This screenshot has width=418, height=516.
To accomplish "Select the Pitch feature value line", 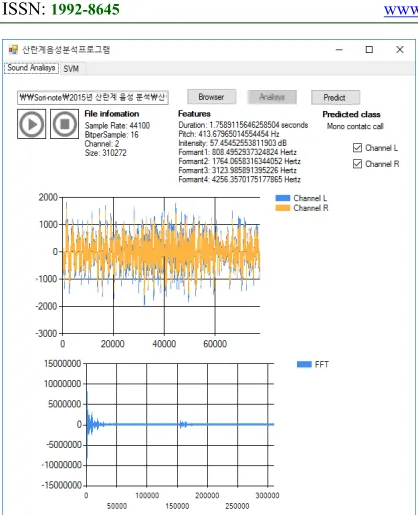I will tap(229, 134).
